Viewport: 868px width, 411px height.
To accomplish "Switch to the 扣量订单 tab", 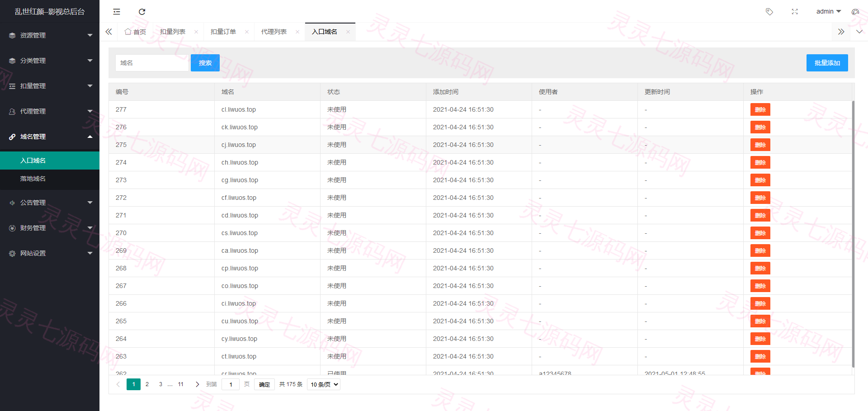I will point(223,32).
